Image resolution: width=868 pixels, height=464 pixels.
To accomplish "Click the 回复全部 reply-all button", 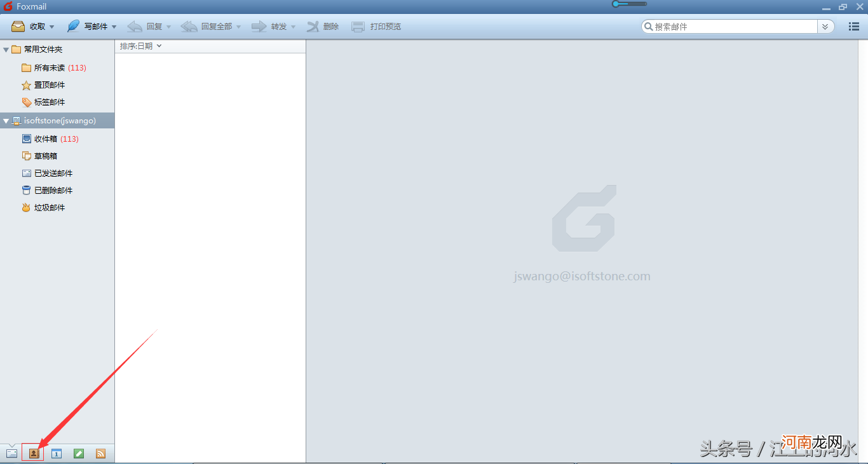I will pos(206,27).
